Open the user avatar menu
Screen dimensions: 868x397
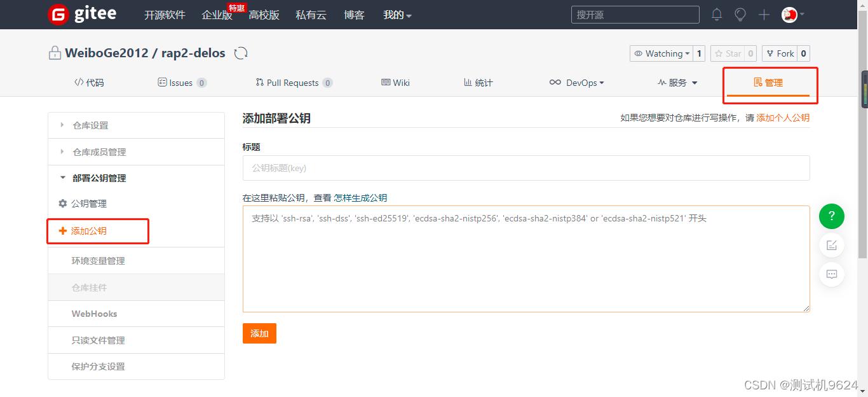pos(790,15)
